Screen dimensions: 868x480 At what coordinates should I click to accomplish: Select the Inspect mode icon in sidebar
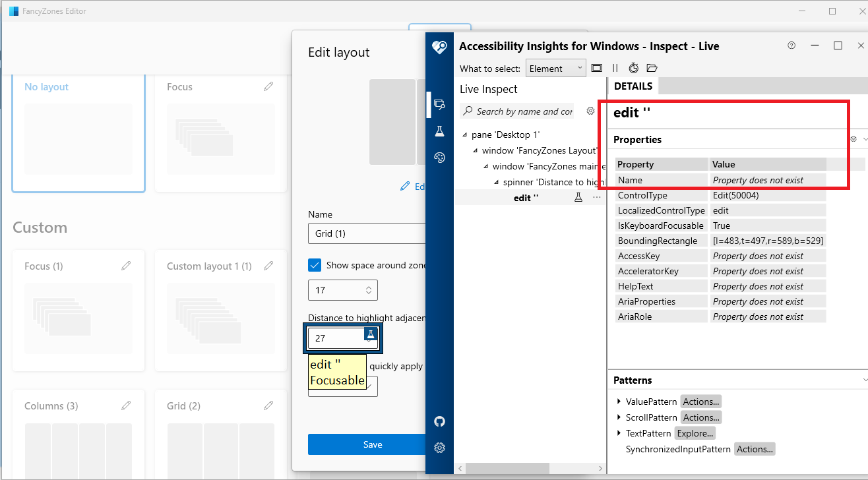tap(439, 104)
